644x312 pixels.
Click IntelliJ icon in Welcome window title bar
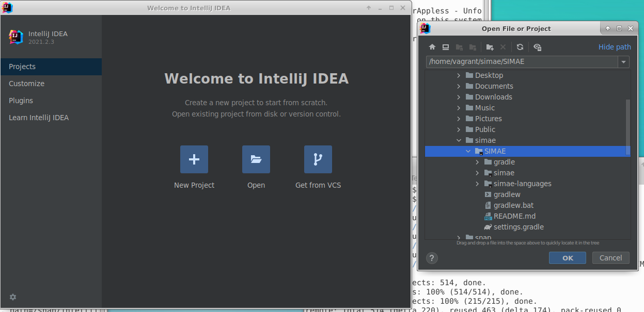pyautogui.click(x=7, y=8)
